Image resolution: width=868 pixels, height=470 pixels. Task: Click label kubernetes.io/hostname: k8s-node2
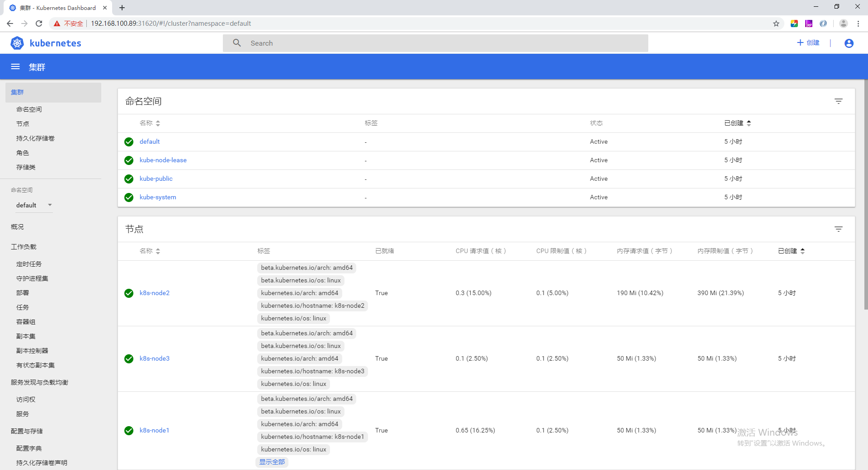(x=313, y=305)
